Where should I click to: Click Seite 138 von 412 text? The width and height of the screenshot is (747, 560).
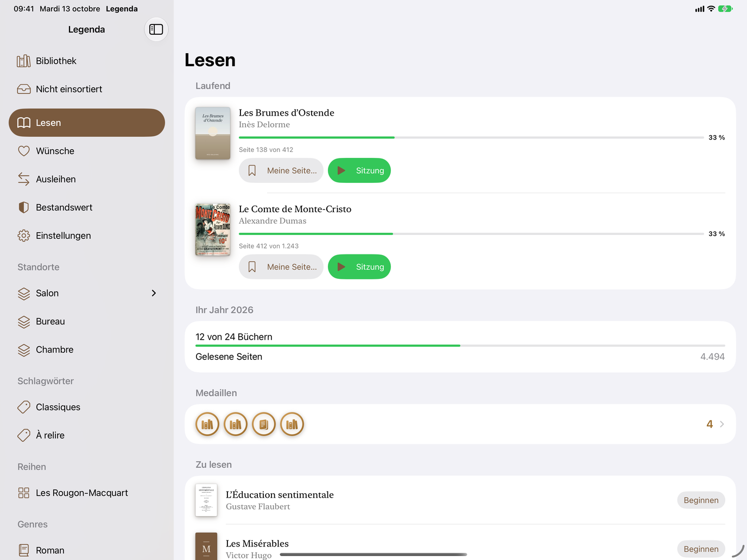tap(266, 150)
